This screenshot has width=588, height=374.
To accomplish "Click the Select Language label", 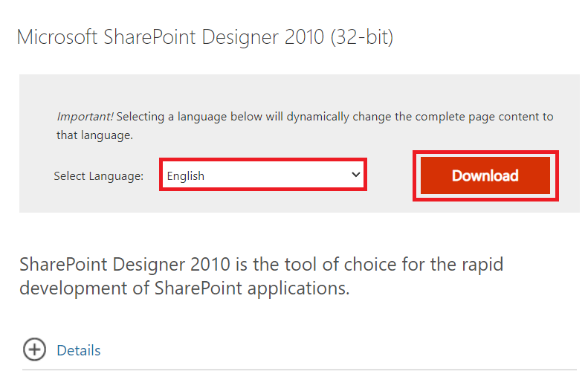I will (x=98, y=176).
